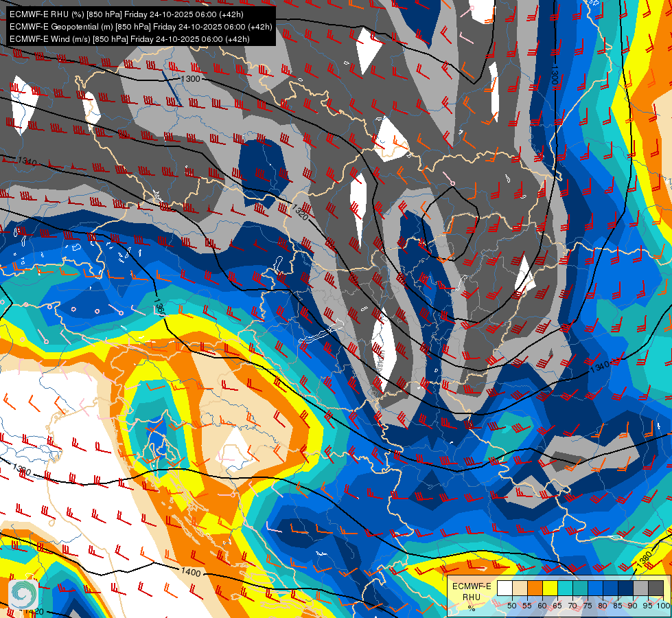Select the teal 70–75% legend swatch

point(580,588)
